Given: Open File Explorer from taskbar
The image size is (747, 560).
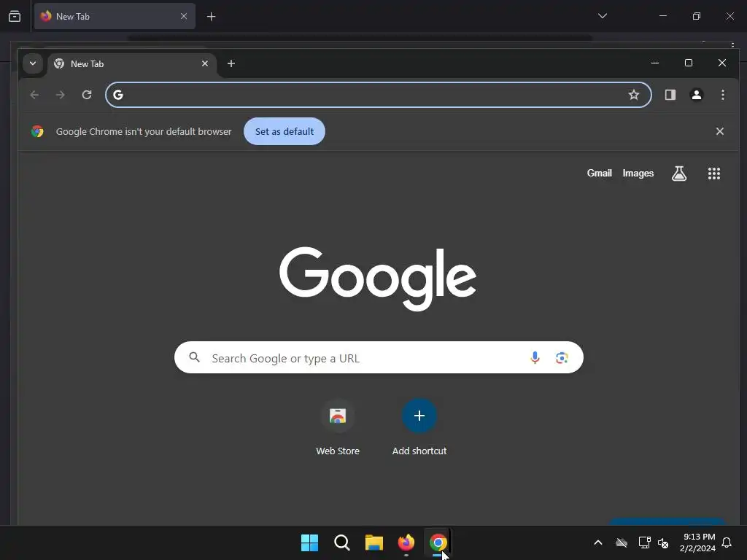Looking at the screenshot, I should tap(374, 542).
